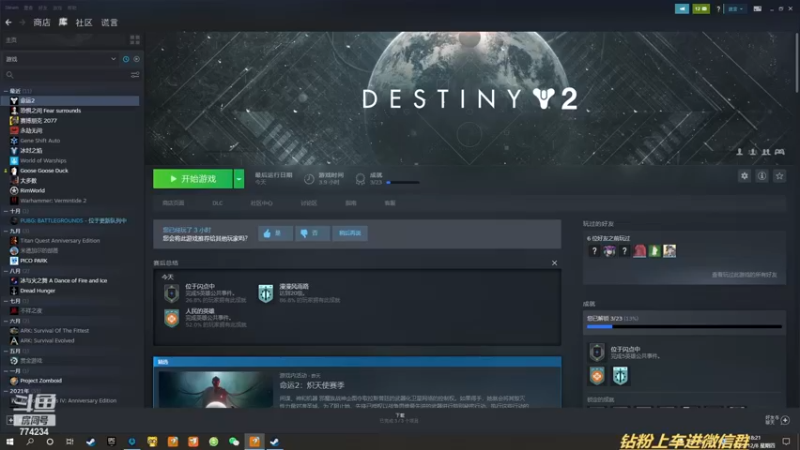
Task: Close the post-game summary panel
Action: click(x=554, y=263)
